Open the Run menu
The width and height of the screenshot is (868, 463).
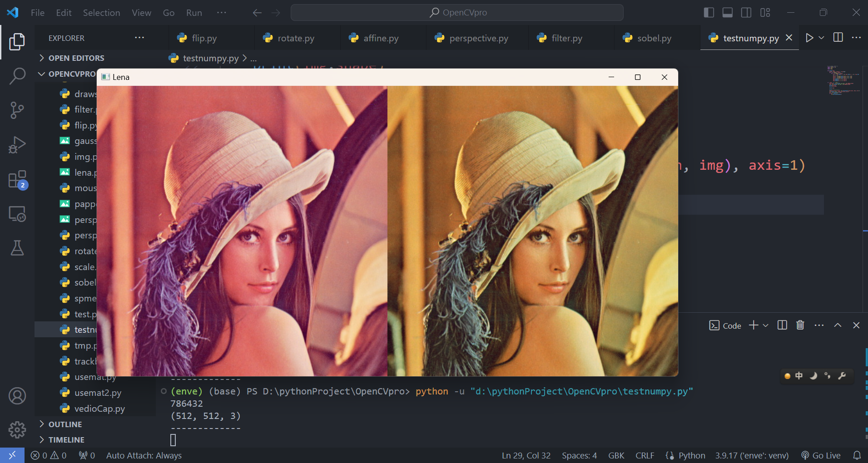[x=194, y=13]
